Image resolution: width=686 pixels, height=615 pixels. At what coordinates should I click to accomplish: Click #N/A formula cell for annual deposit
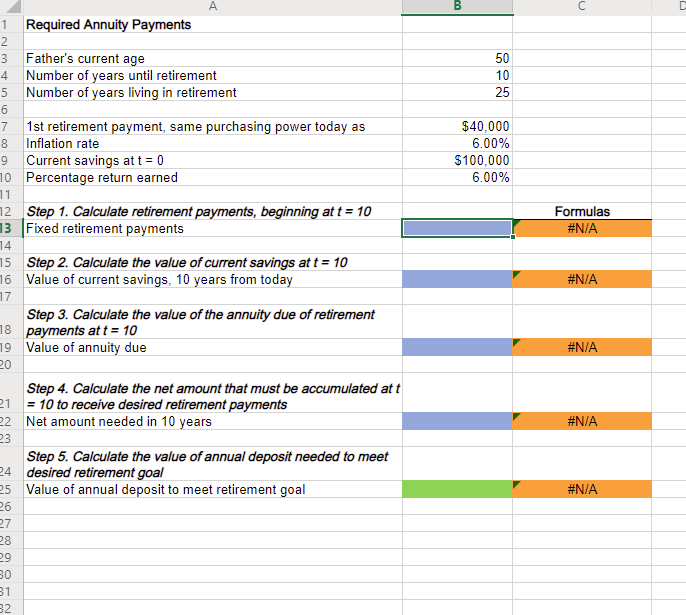point(582,489)
